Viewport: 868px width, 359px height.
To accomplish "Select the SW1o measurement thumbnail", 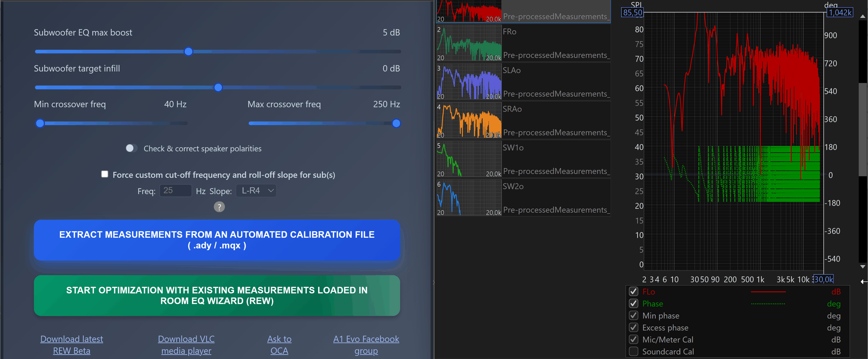I will click(x=469, y=159).
